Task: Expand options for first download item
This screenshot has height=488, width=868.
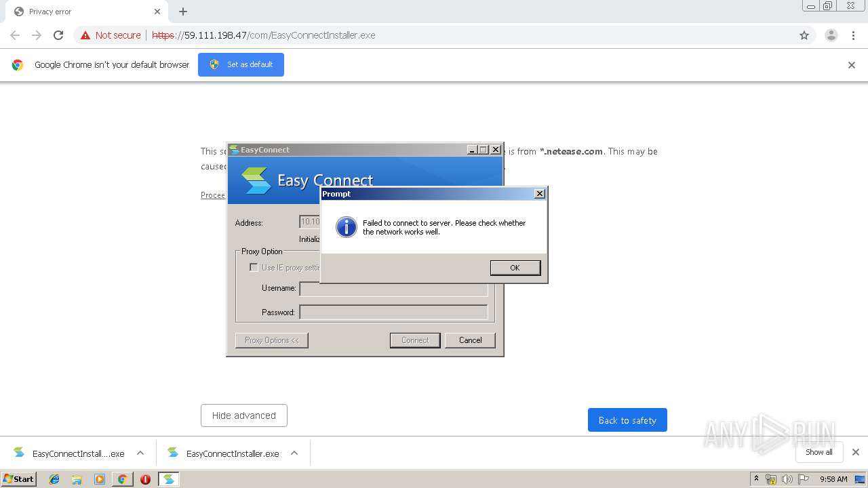Action: (140, 453)
